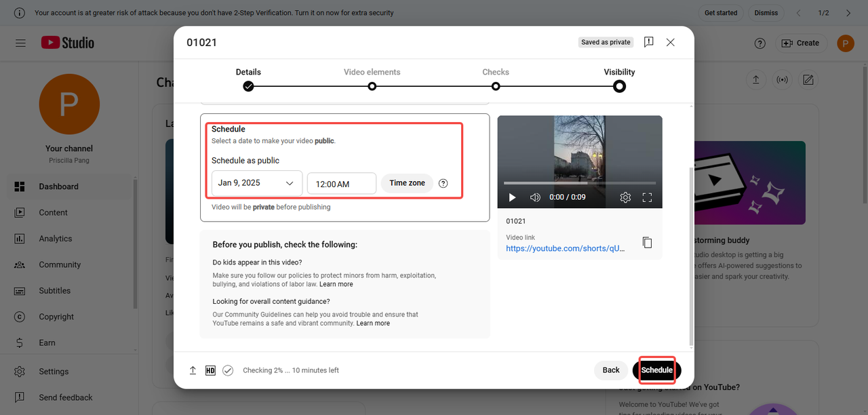Click the video preview progress bar
The height and width of the screenshot is (415, 868).
(x=579, y=183)
